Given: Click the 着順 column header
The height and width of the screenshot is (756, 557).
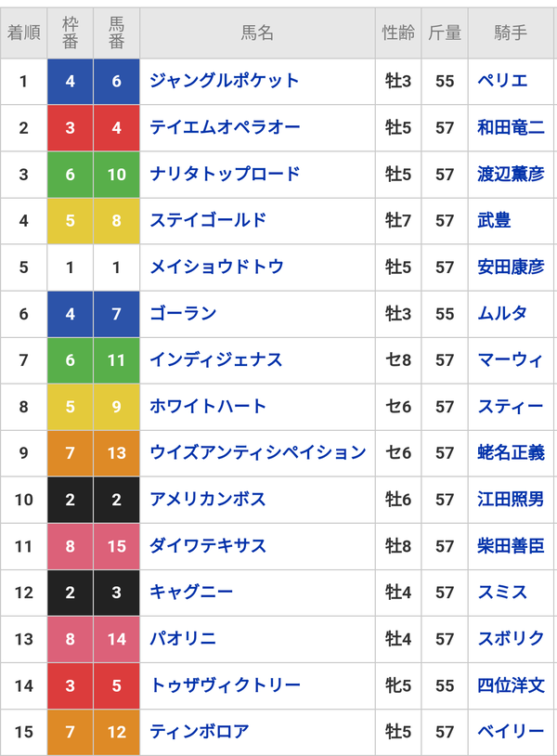Looking at the screenshot, I should 23,33.
